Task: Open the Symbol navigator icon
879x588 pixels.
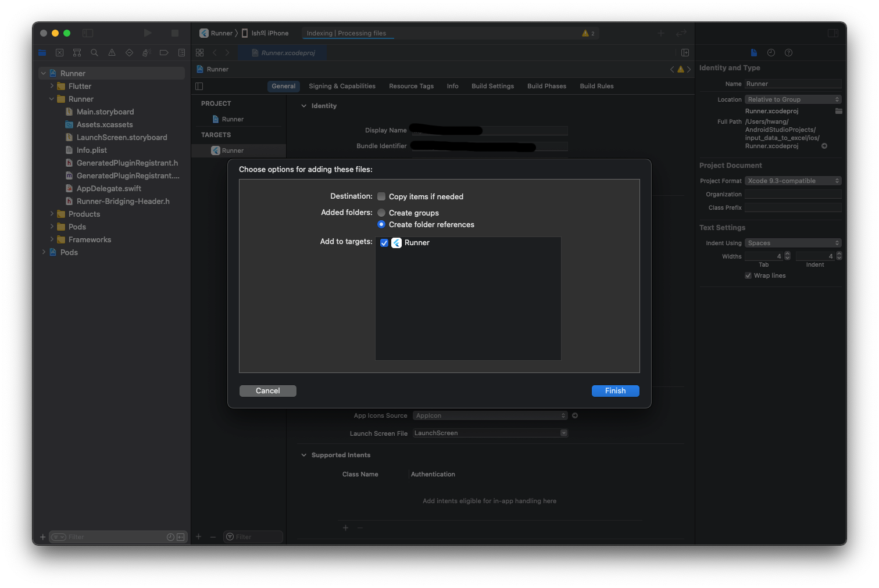Action: click(x=77, y=53)
